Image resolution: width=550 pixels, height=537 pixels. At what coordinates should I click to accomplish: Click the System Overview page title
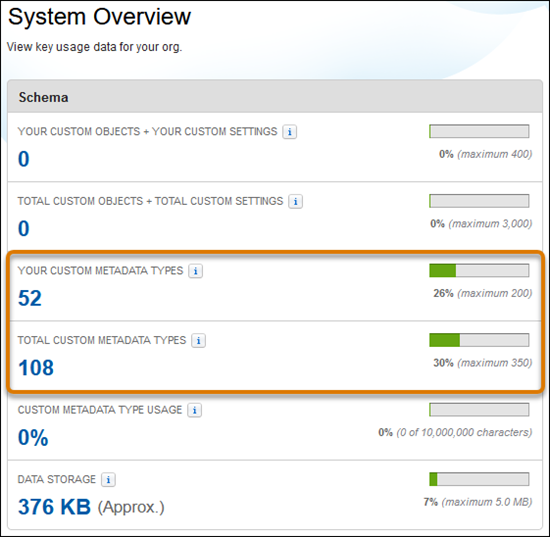(x=99, y=16)
